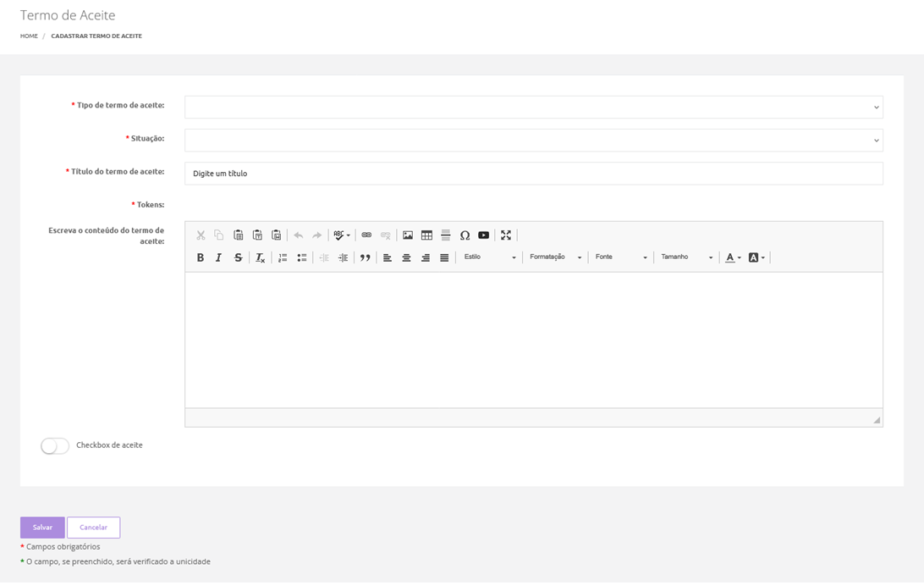924x586 pixels.
Task: Toggle strikethrough formatting
Action: pos(238,257)
